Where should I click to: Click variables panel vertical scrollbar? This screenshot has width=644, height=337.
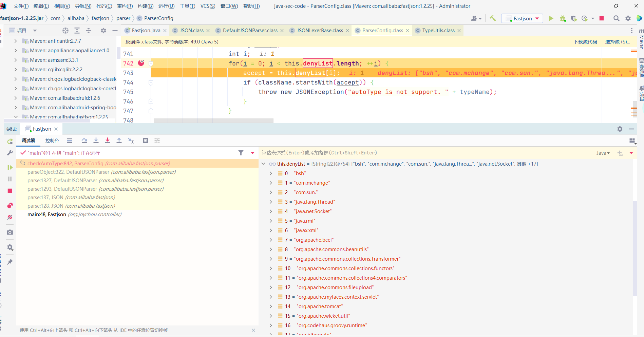point(635,248)
